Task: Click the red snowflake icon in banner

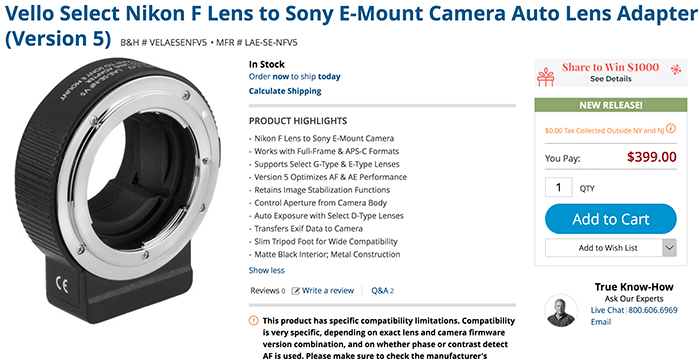Action: click(x=676, y=69)
